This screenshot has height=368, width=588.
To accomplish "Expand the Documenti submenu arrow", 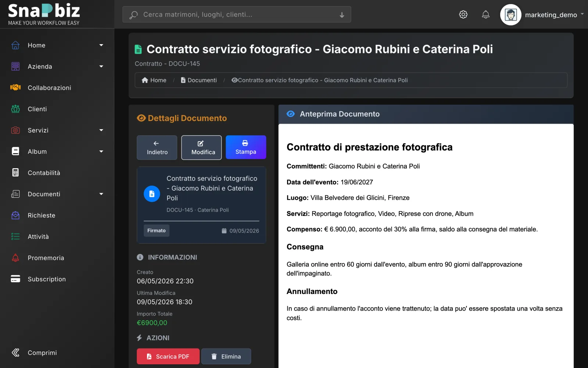I will [x=101, y=194].
